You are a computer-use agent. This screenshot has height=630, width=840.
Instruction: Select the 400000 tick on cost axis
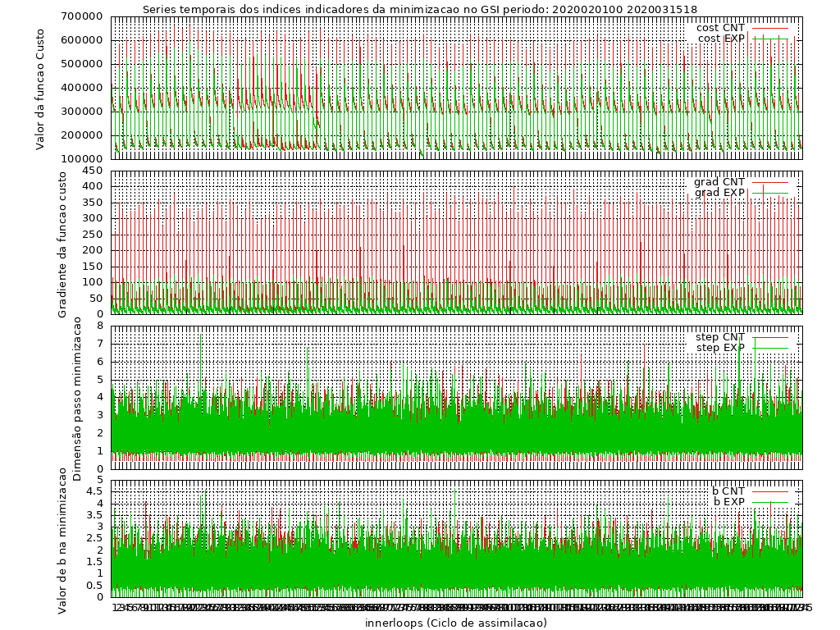80,88
